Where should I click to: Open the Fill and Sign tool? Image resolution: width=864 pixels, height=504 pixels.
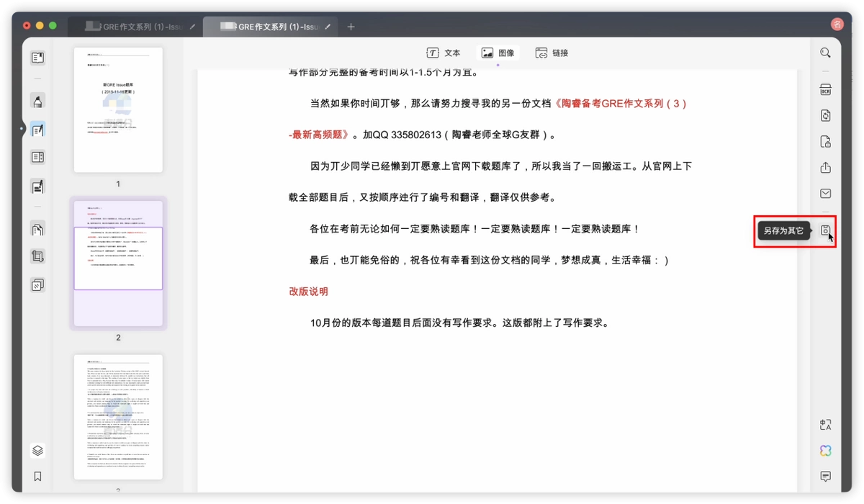[37, 186]
